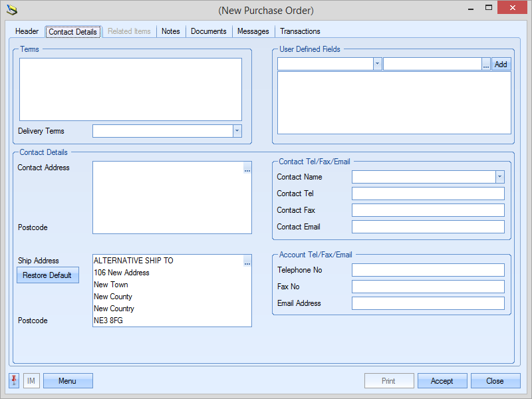Open the Menu button

68,381
